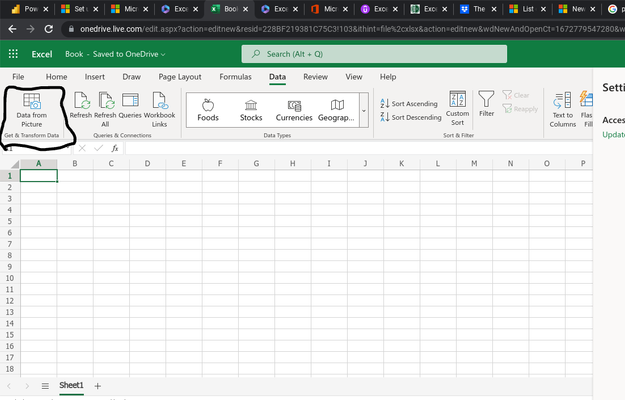
Task: Open the all sheets list icon
Action: pyautogui.click(x=45, y=386)
